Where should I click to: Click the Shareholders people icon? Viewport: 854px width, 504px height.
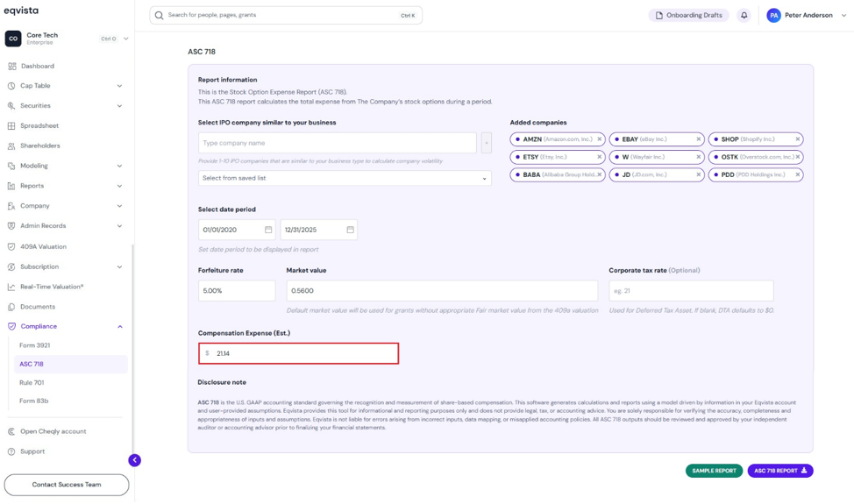click(11, 146)
